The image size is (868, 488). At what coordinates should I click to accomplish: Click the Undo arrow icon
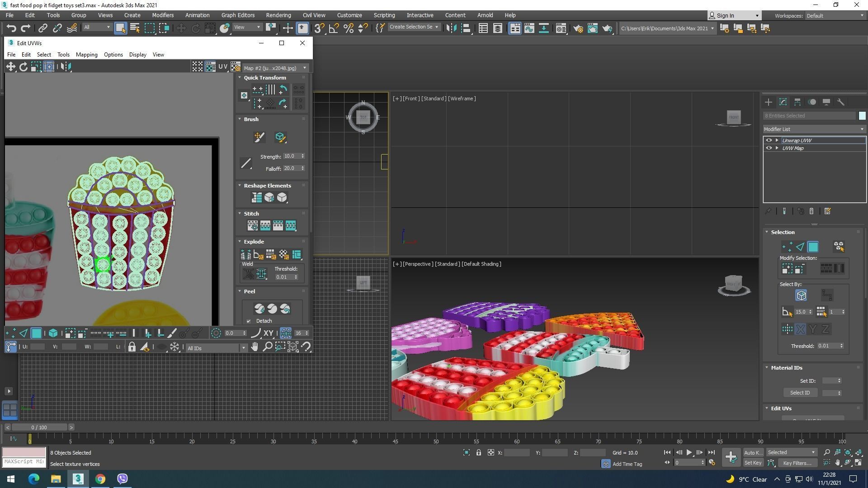[x=11, y=28]
